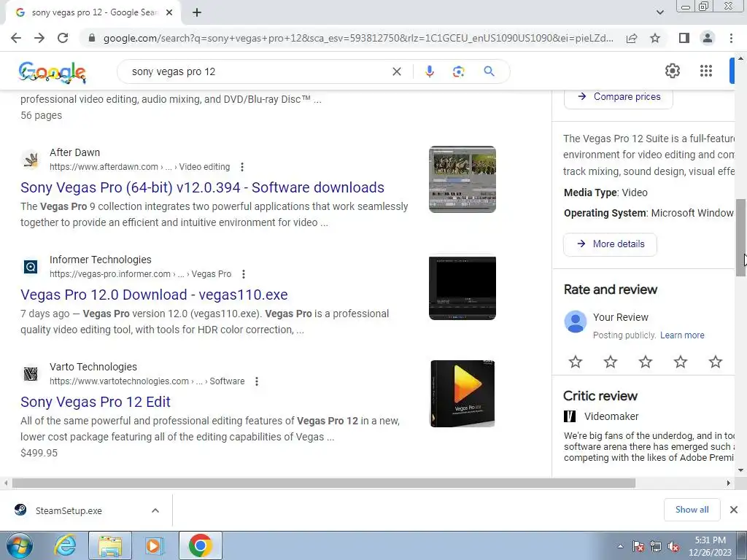Show hidden system tray icons
Image resolution: width=747 pixels, height=560 pixels.
620,546
